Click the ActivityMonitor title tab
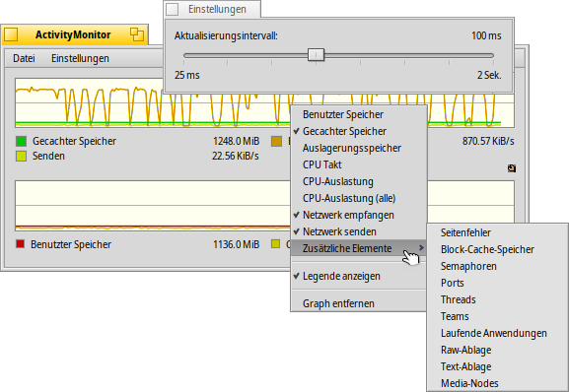The image size is (569, 392). coord(73,34)
